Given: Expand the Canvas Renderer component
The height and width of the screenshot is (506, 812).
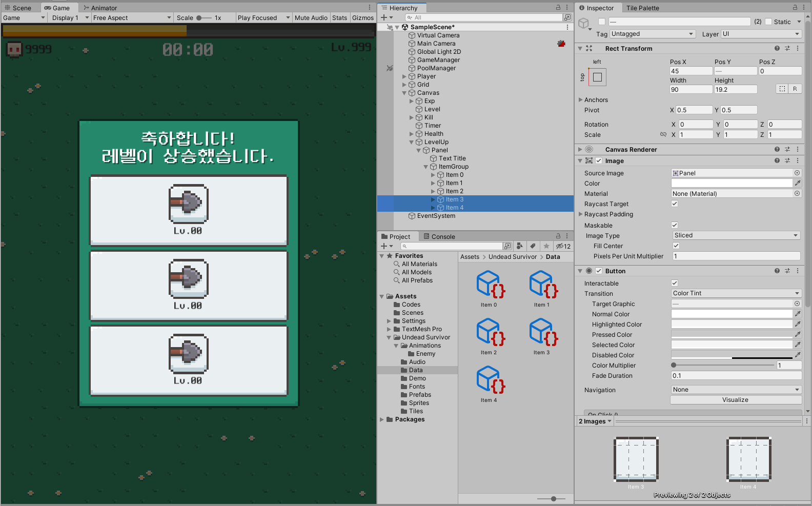Looking at the screenshot, I should click(x=580, y=149).
